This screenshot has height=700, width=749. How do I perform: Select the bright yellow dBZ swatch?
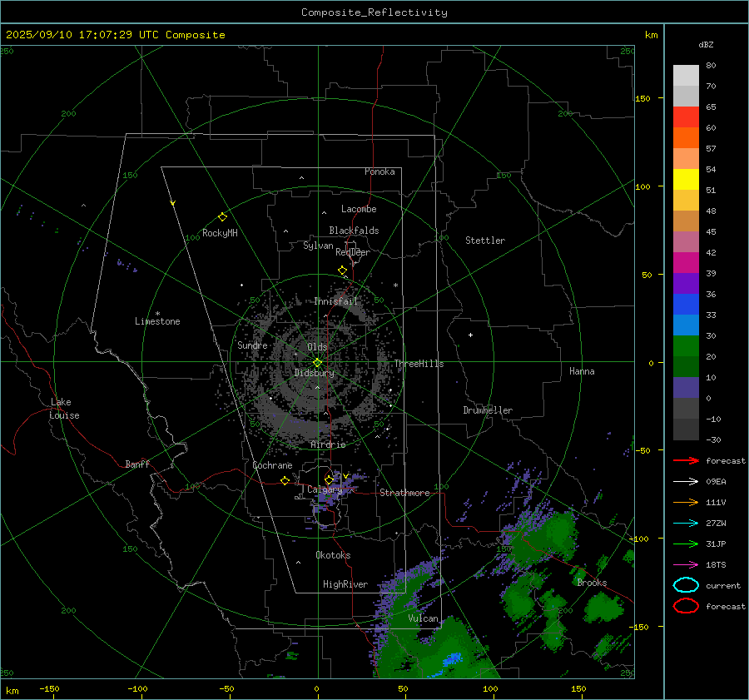tap(686, 180)
